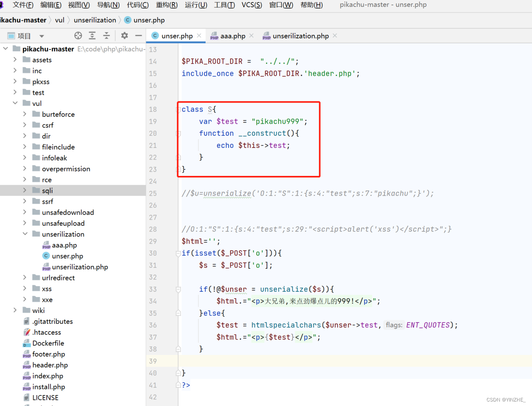The image size is (532, 406).
Task: Fold the class S block at line 18
Action: click(178, 110)
